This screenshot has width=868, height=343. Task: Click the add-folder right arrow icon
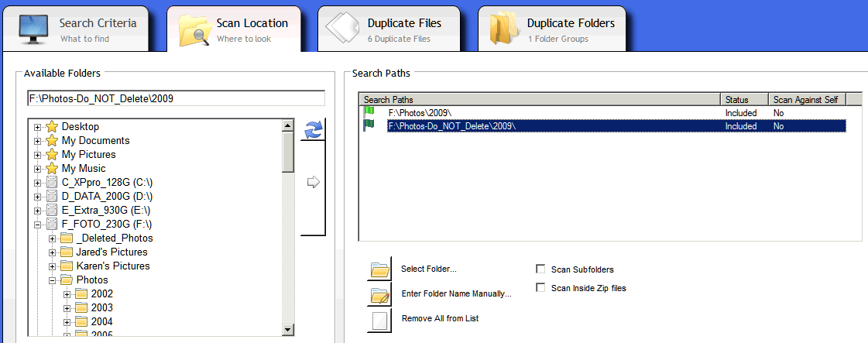click(x=313, y=183)
